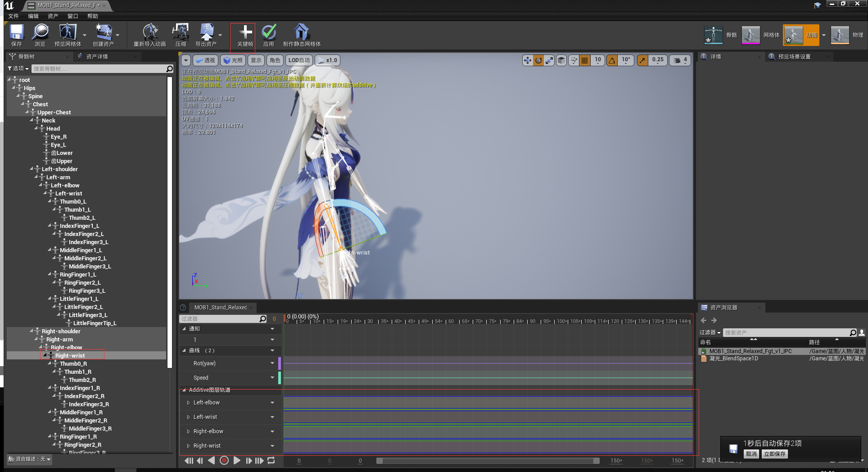Step forward one frame in the timeline
The image size is (868, 472).
[249, 461]
